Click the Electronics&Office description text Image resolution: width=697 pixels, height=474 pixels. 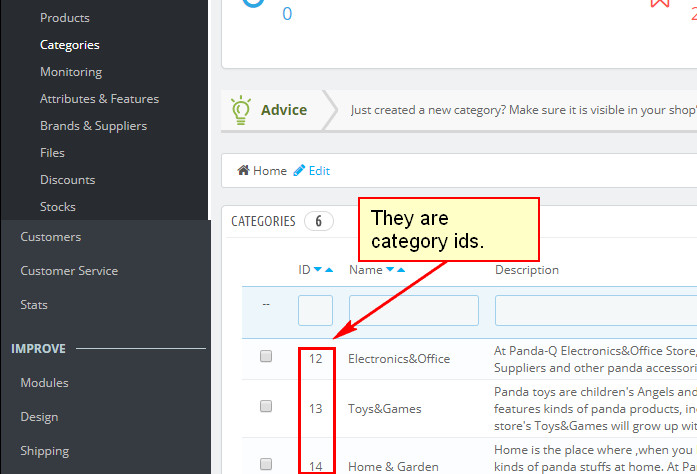595,359
